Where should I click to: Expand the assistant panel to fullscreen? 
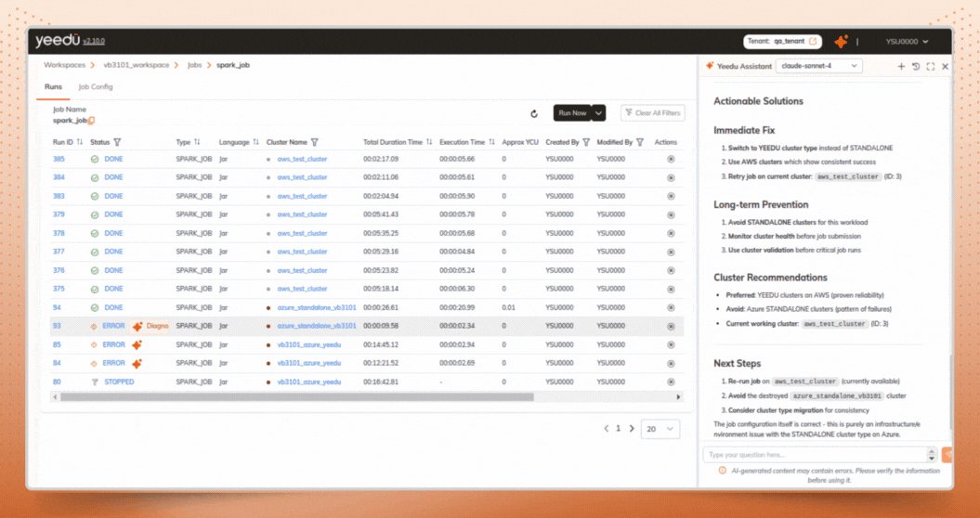[931, 66]
